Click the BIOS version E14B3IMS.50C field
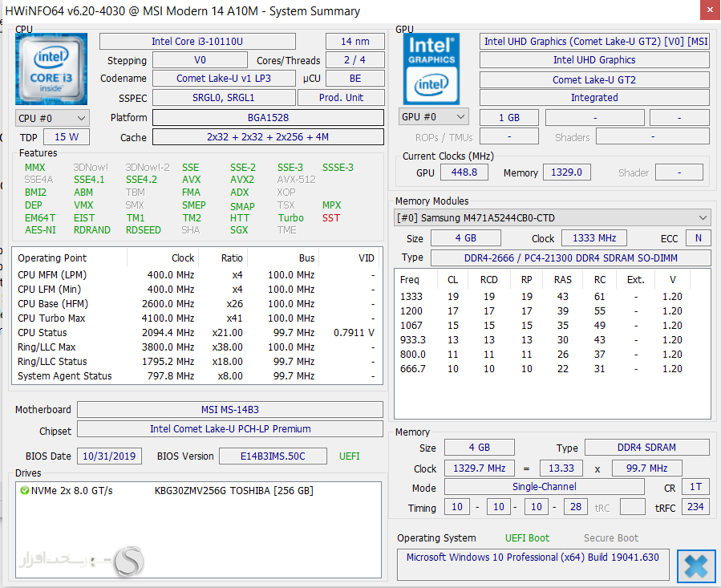The image size is (721, 588). [x=273, y=456]
